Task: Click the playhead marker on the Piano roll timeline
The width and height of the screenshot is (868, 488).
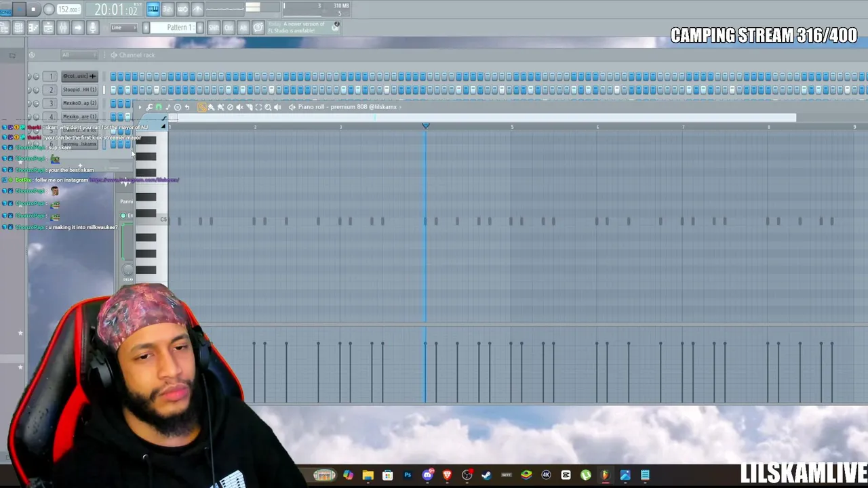Action: pyautogui.click(x=426, y=126)
